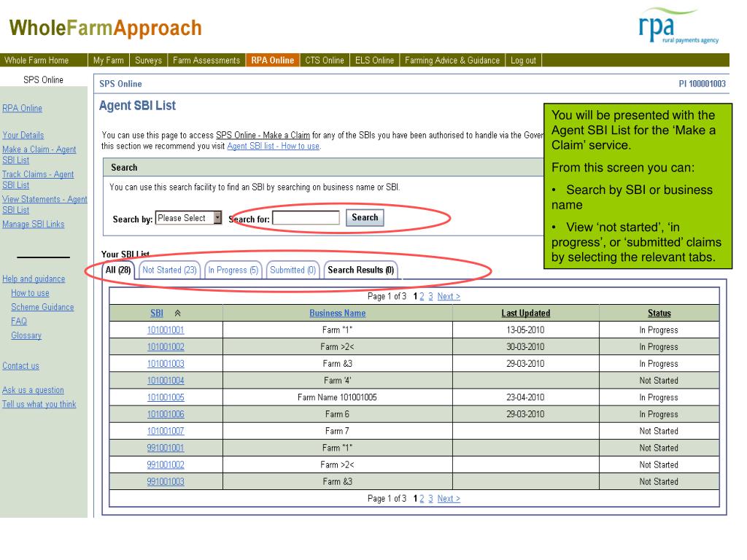
Task: Open Your Details sidebar link
Action: tap(23, 135)
